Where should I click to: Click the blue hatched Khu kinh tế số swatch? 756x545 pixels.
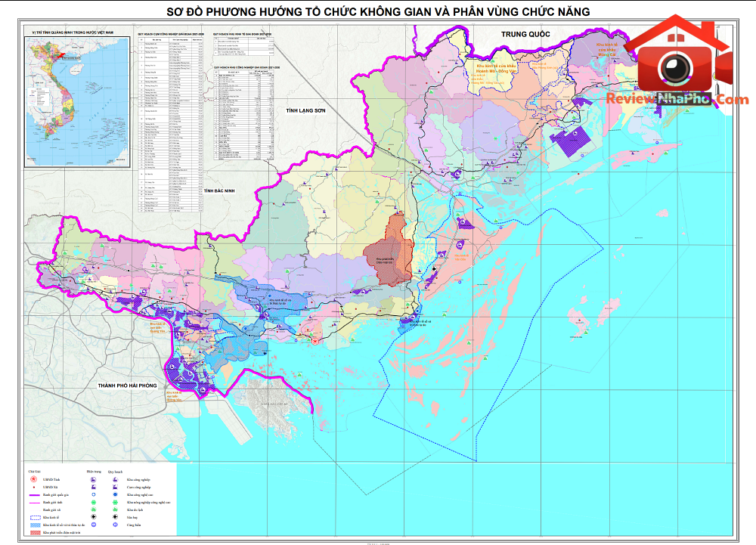point(34,525)
